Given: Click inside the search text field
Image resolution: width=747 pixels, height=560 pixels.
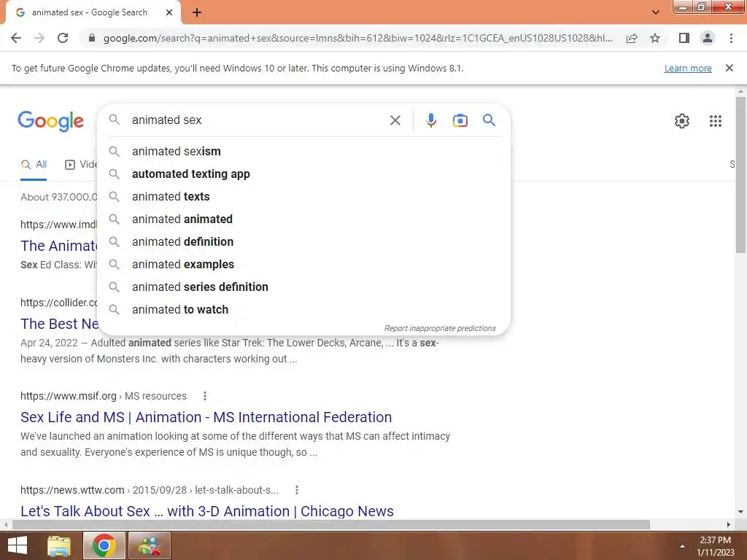Looking at the screenshot, I should click(258, 120).
